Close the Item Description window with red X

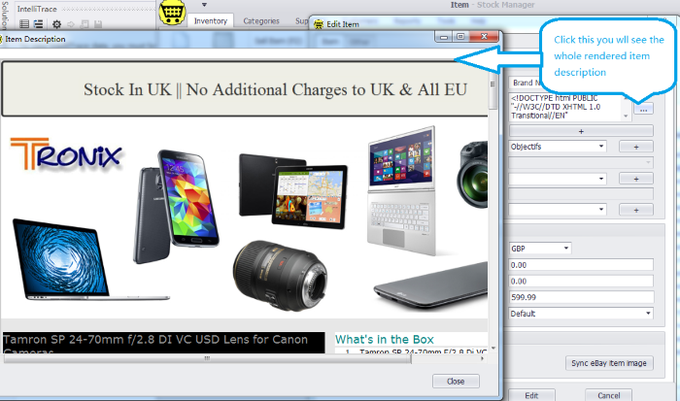click(484, 36)
